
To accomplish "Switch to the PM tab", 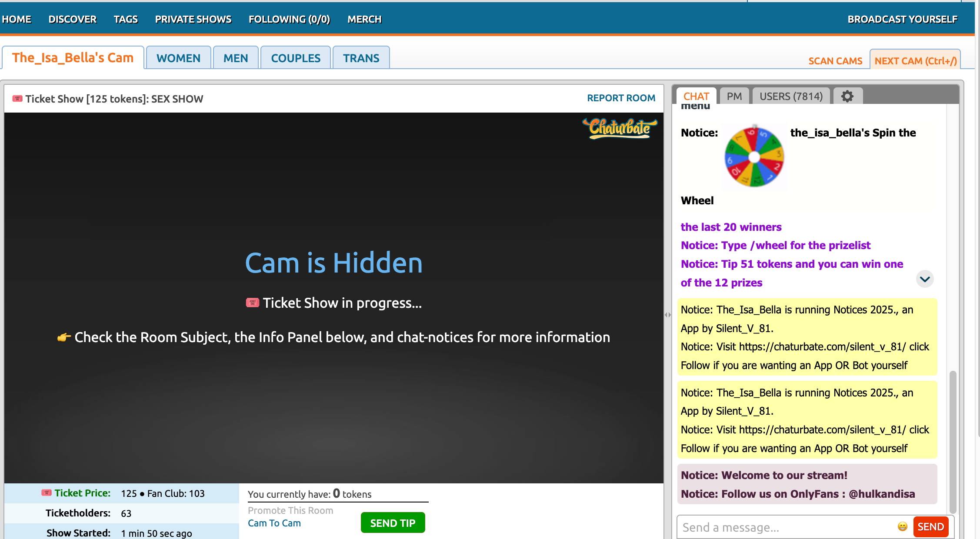I will tap(734, 96).
